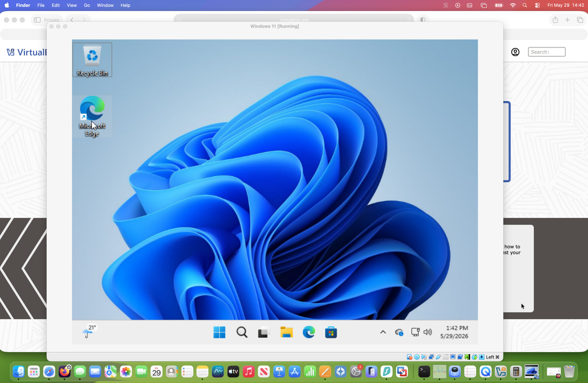This screenshot has width=588, height=383.
Task: Click the network tray icon in Windows
Action: [415, 332]
